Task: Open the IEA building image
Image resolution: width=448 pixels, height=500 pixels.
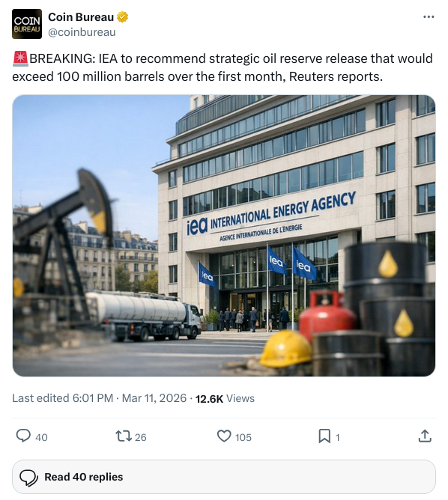Action: point(224,236)
